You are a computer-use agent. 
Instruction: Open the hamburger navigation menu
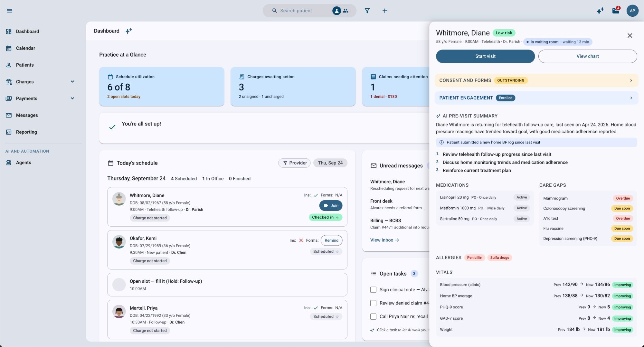pos(9,11)
